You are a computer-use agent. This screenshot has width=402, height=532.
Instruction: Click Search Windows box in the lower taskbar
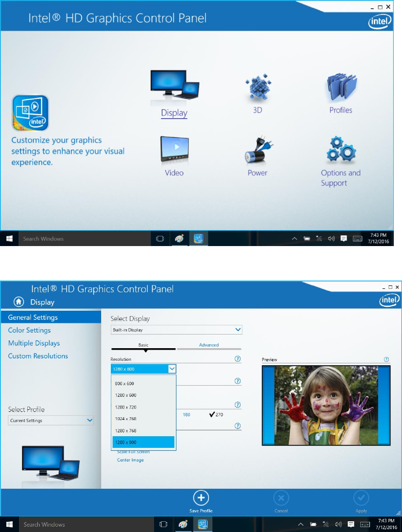87,525
